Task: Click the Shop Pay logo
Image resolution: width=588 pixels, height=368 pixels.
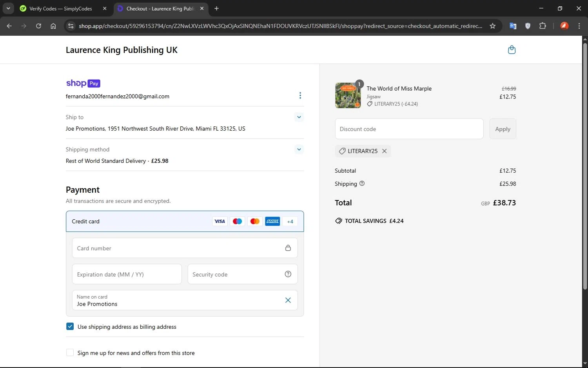Action: point(83,83)
